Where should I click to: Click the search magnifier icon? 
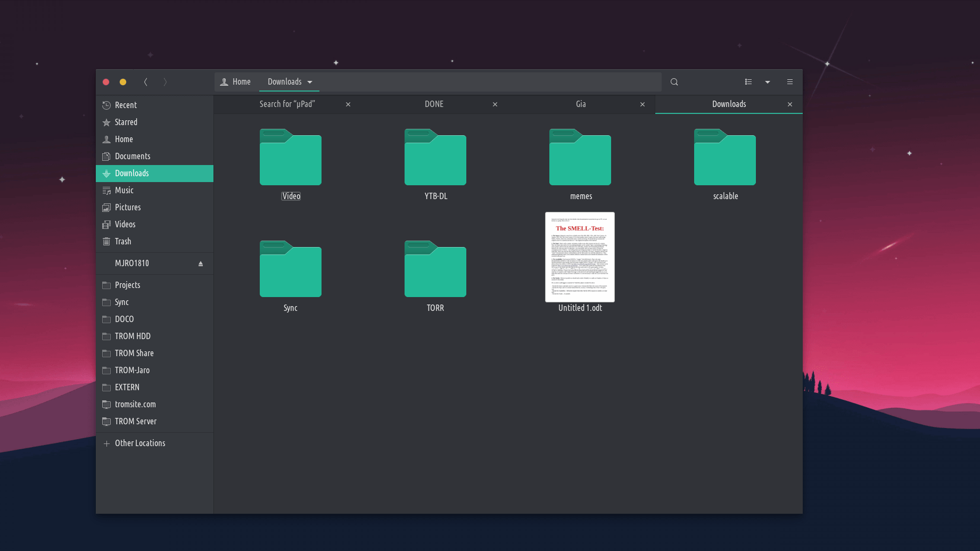[x=674, y=82]
